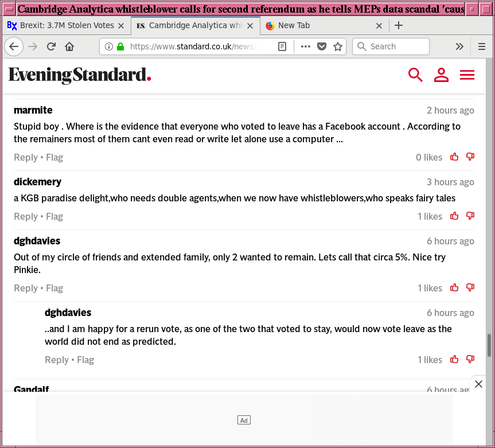Open a new browser tab
This screenshot has height=448, width=495.
click(399, 26)
